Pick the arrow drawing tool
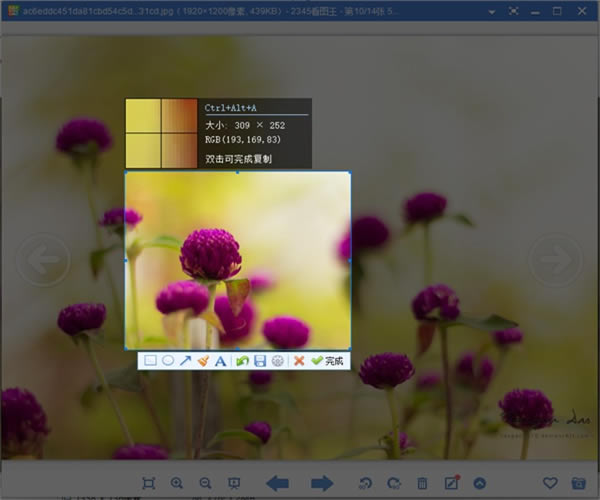Screen dimensions: 600x500 (x=185, y=360)
